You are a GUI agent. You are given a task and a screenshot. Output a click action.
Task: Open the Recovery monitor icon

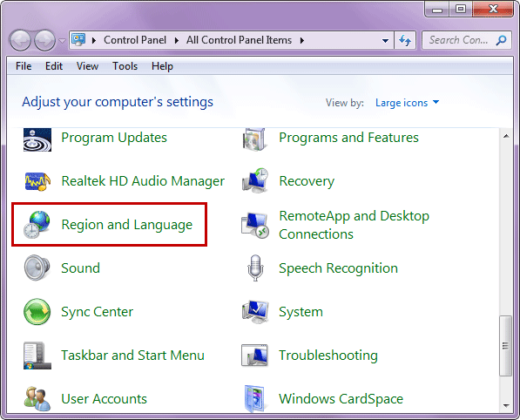click(x=255, y=180)
